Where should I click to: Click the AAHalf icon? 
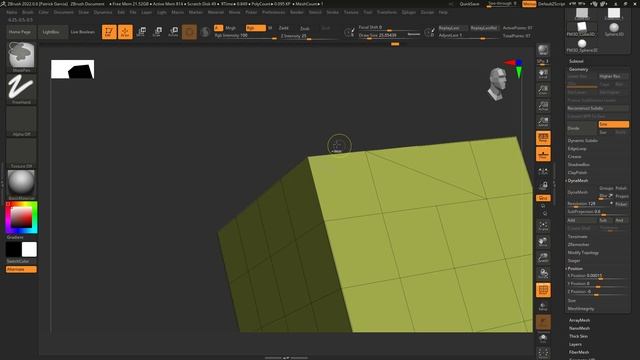[543, 122]
